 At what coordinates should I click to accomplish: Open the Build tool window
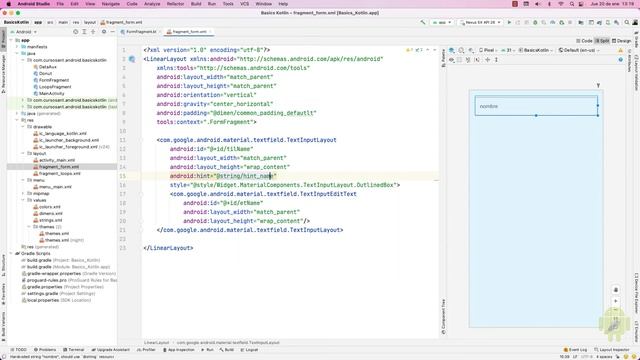227,350
